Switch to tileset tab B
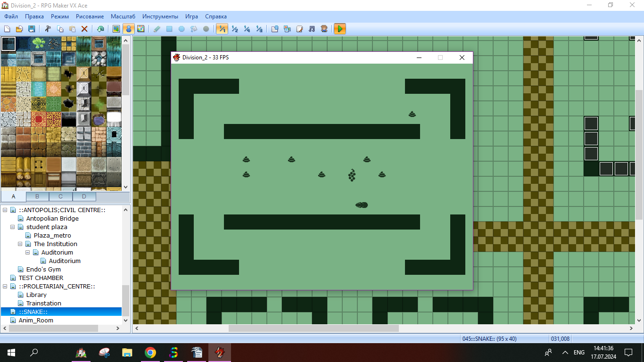Screen dimensions: 644x362 (37, 197)
